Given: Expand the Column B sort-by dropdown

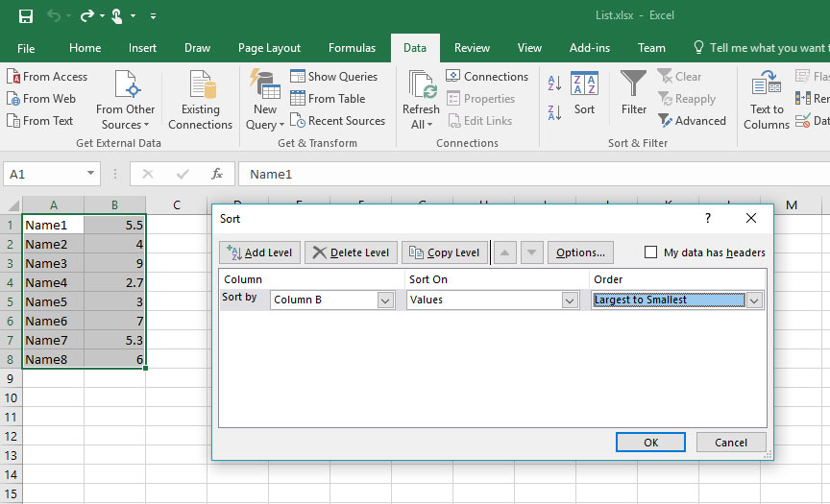Looking at the screenshot, I should tap(385, 300).
